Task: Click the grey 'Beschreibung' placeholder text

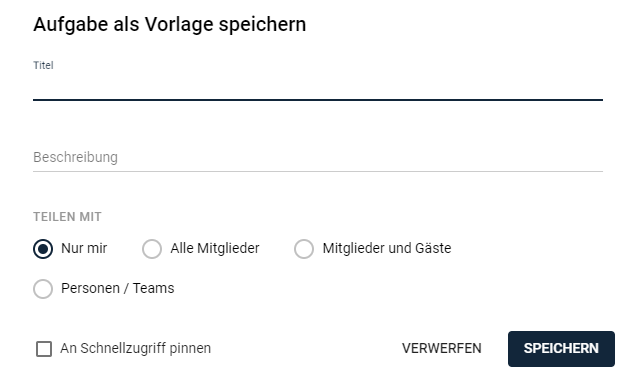Action: click(76, 157)
